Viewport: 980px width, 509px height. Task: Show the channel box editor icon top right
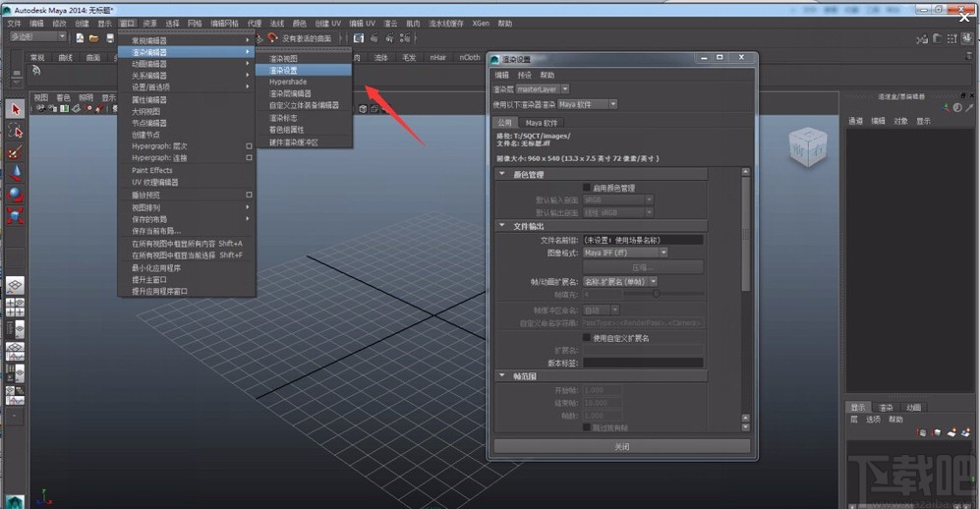(966, 38)
